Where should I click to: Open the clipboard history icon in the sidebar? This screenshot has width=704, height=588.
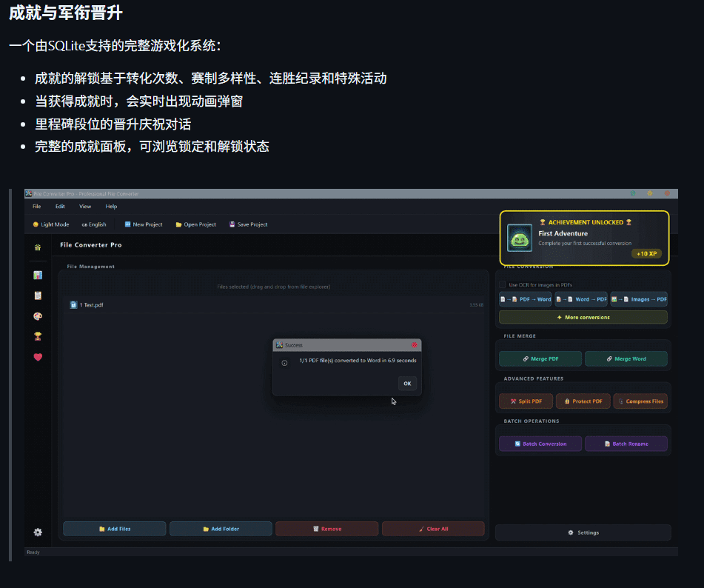pyautogui.click(x=37, y=297)
